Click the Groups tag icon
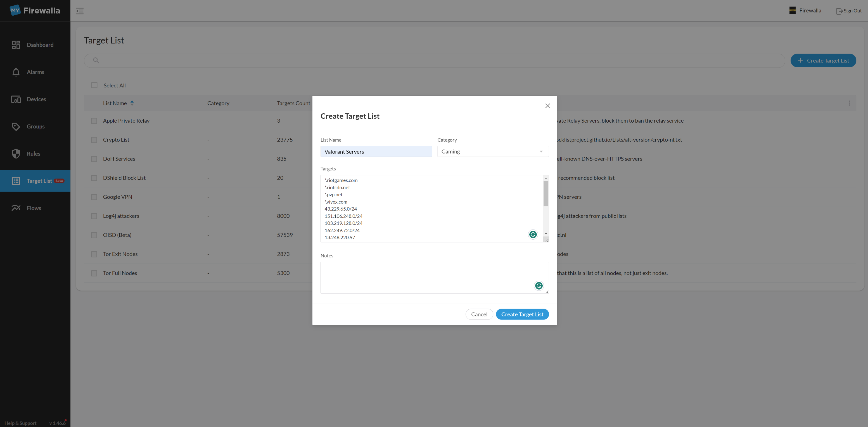The width and height of the screenshot is (868, 427). [16, 127]
